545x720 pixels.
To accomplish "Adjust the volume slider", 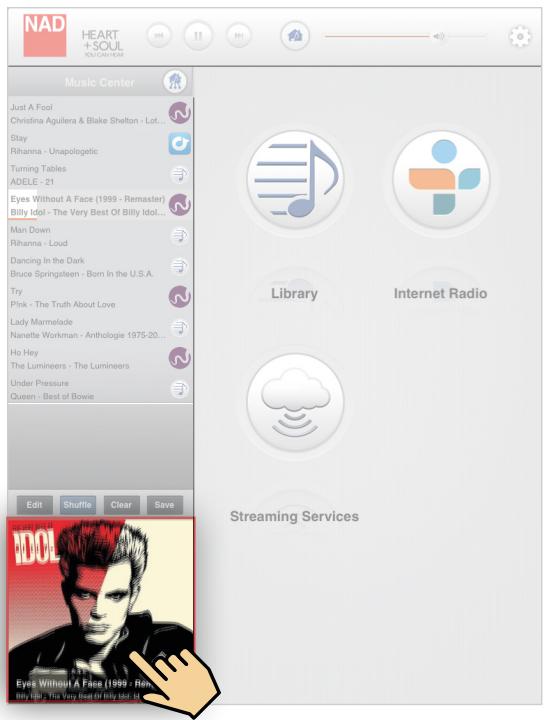I will (405, 36).
